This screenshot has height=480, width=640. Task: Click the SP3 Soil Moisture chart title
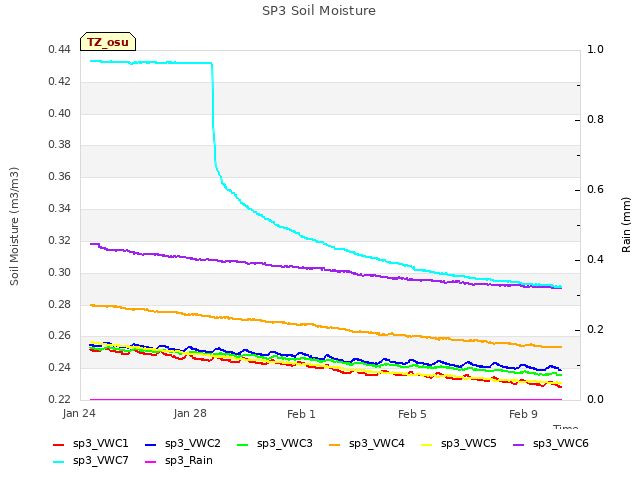pyautogui.click(x=319, y=11)
